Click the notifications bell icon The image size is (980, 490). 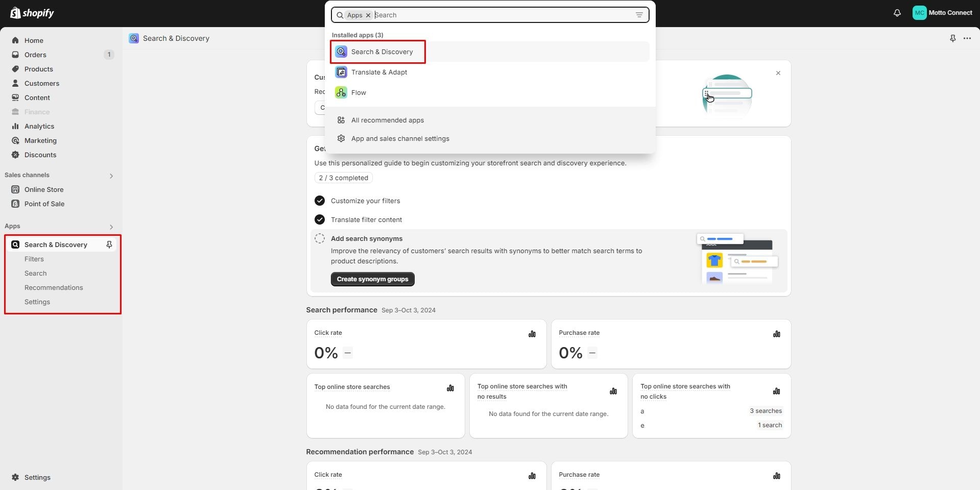897,13
